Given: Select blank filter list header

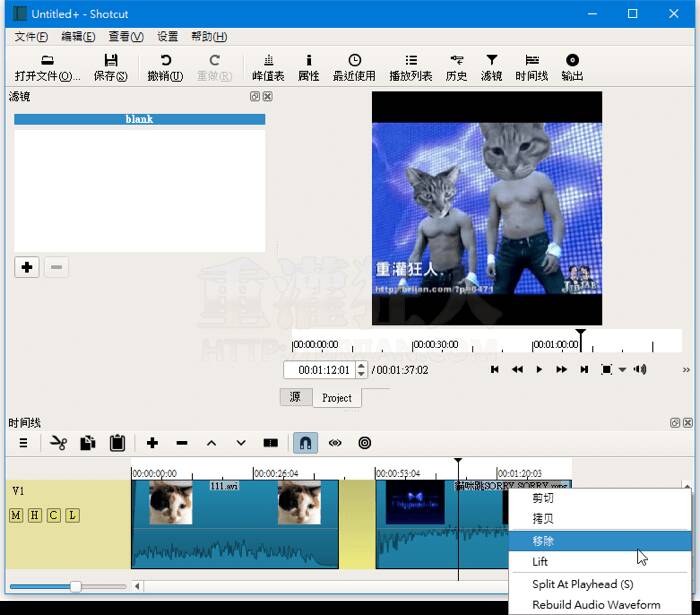Looking at the screenshot, I should point(139,119).
